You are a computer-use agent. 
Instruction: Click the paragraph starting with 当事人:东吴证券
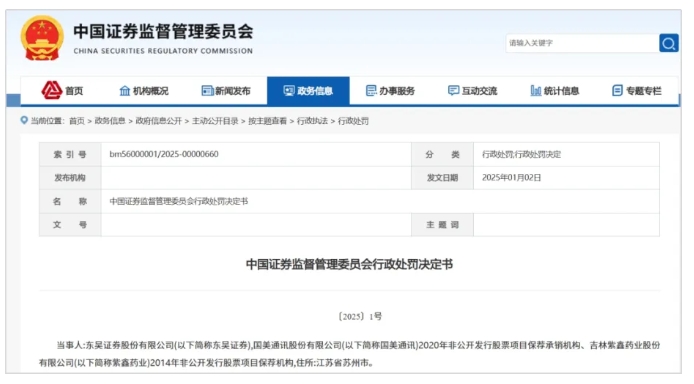coord(349,354)
